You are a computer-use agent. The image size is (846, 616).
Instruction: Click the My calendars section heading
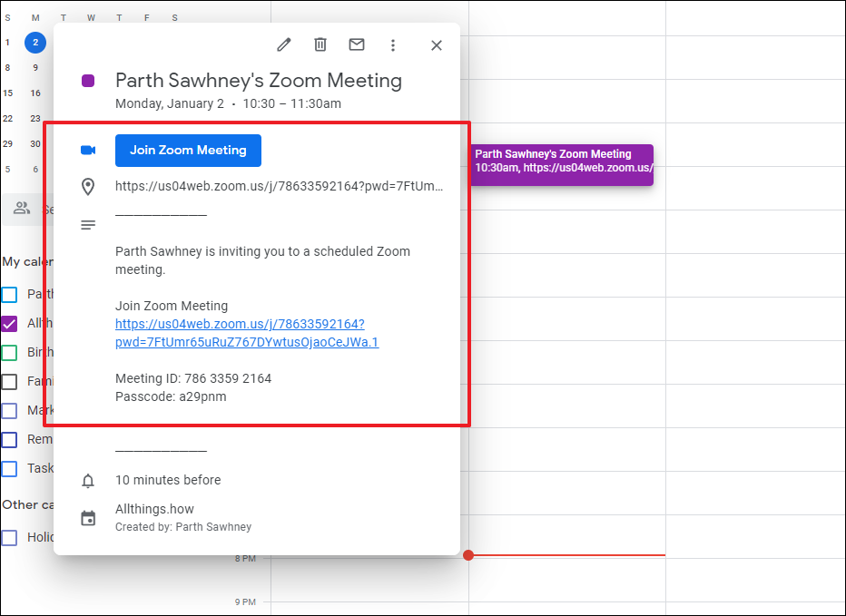27,262
